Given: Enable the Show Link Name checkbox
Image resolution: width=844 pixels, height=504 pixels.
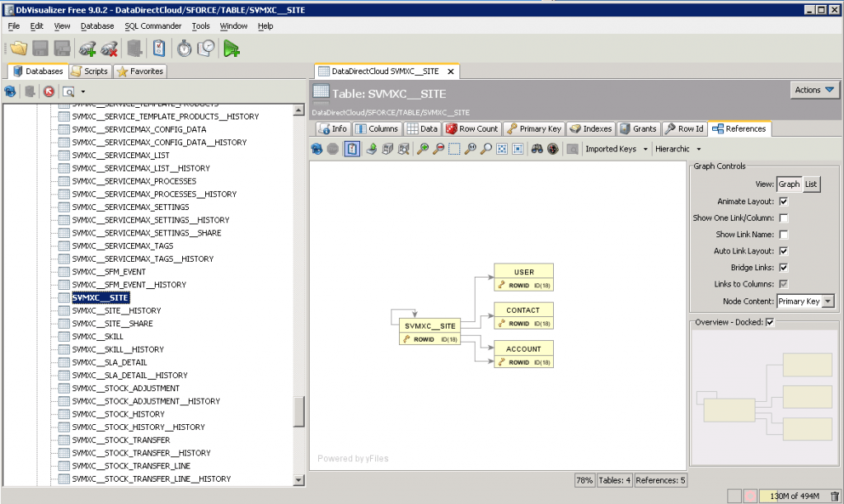Looking at the screenshot, I should point(783,235).
